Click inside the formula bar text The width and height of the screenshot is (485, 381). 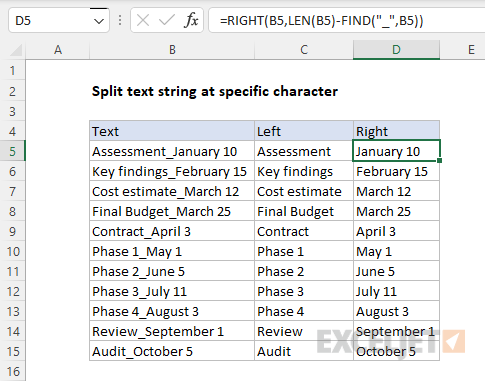pyautogui.click(x=322, y=21)
